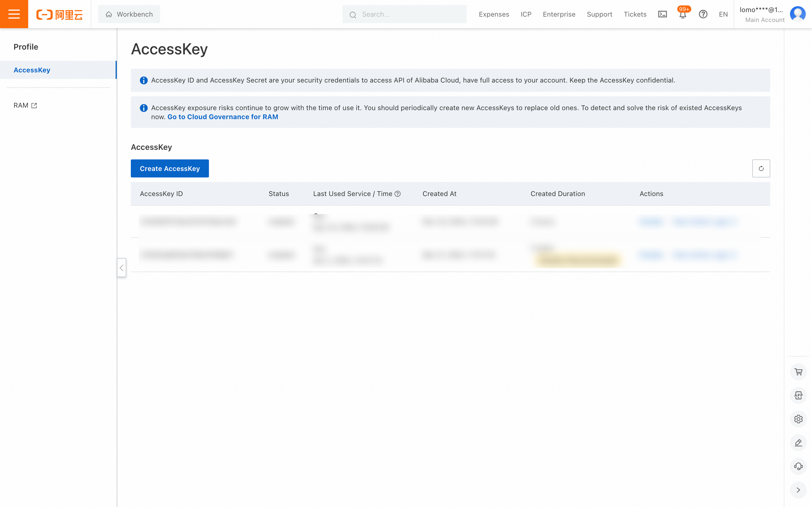Click the help question mark icon

[703, 14]
